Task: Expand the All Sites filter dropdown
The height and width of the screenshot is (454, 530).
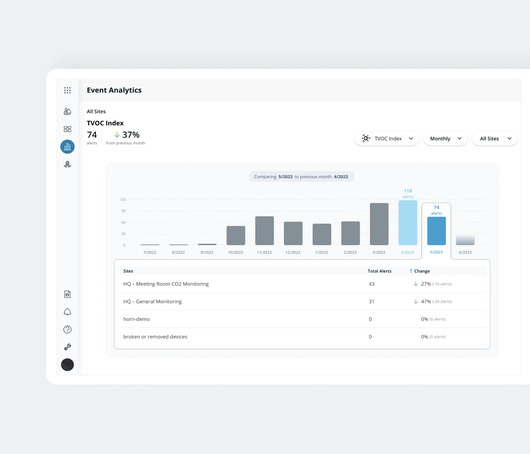Action: pyautogui.click(x=495, y=139)
